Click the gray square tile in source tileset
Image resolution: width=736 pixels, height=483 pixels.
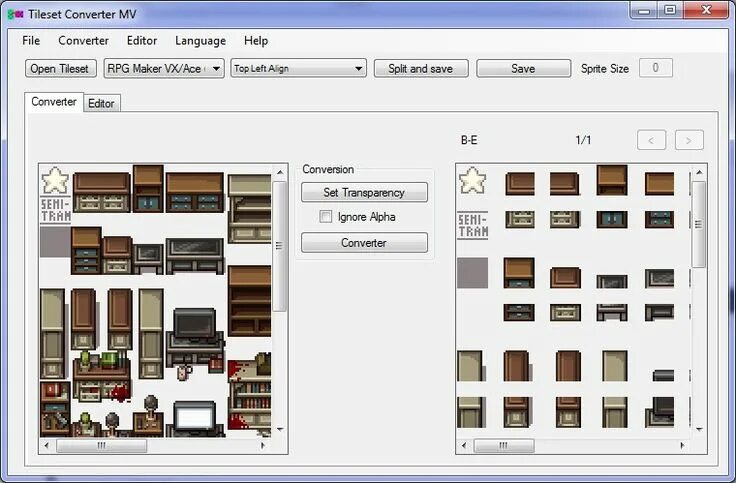[x=55, y=242]
